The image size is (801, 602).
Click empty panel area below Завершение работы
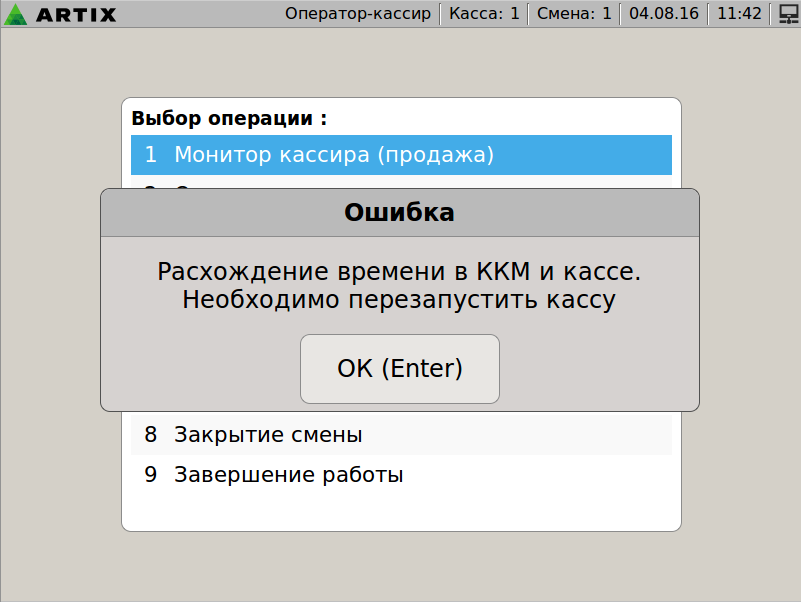pos(401,510)
